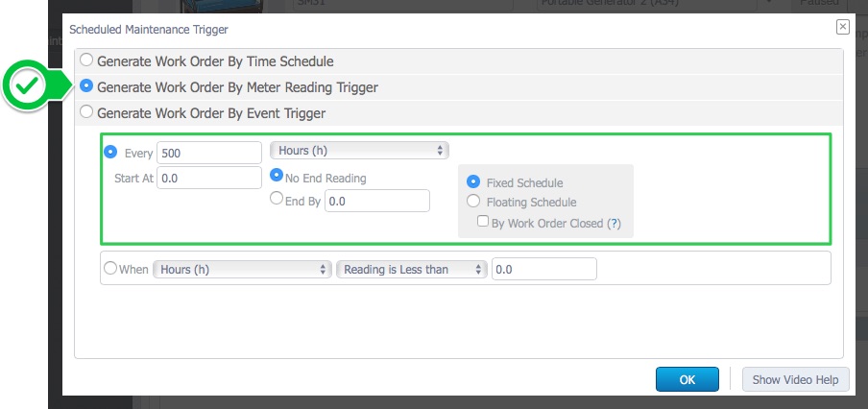Screen dimensions: 868x409
Task: Click the Every field showing 500
Action: (209, 153)
